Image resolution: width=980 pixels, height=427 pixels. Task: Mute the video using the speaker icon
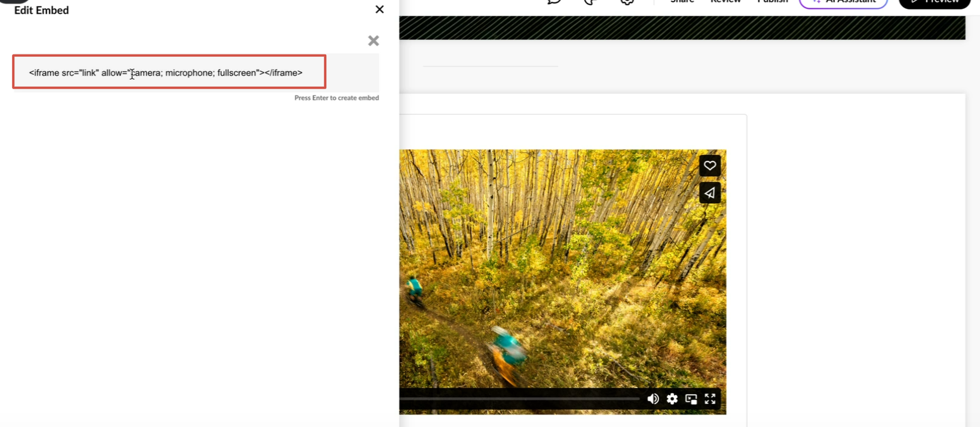(653, 399)
